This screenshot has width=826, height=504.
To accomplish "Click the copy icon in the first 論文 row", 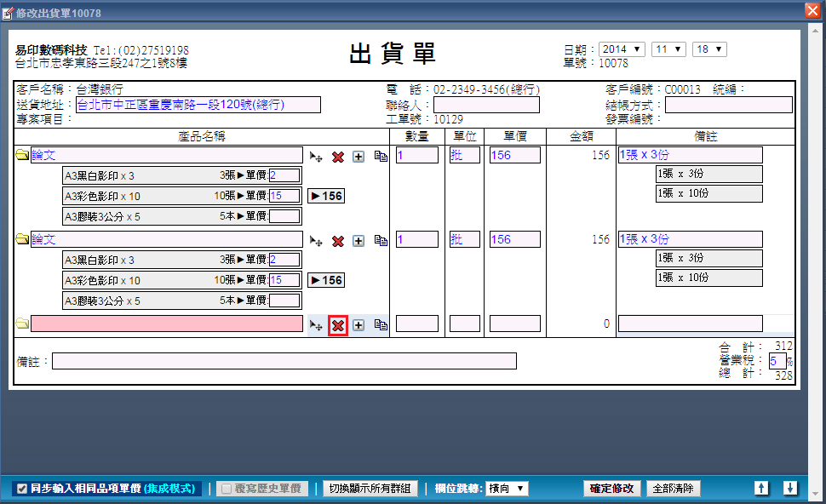I will (381, 157).
